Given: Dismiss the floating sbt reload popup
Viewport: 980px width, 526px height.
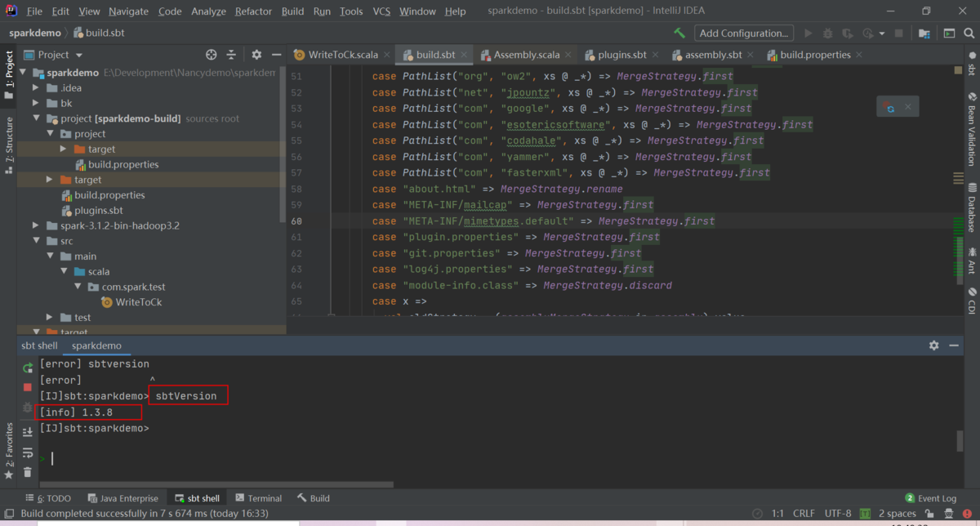Looking at the screenshot, I should pos(908,107).
